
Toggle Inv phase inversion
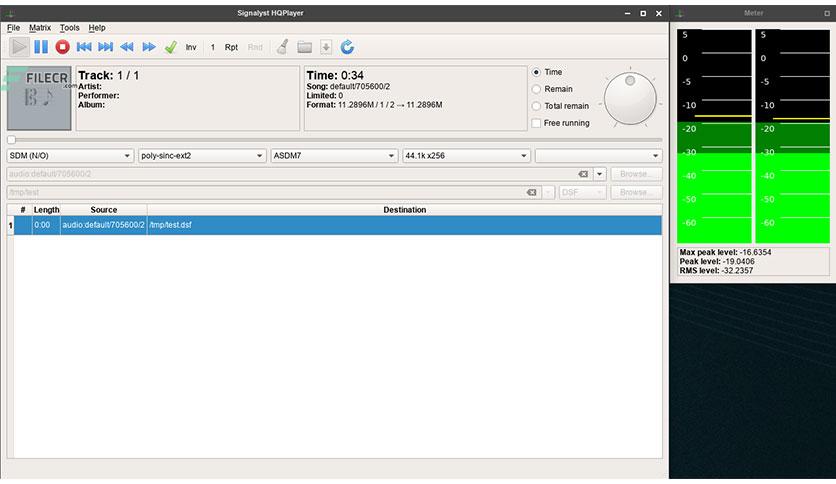click(x=191, y=47)
